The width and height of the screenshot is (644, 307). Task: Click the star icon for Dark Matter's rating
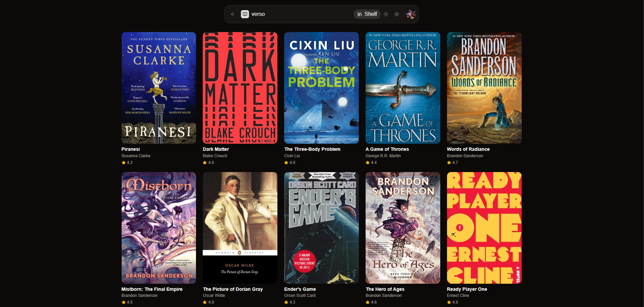click(205, 163)
